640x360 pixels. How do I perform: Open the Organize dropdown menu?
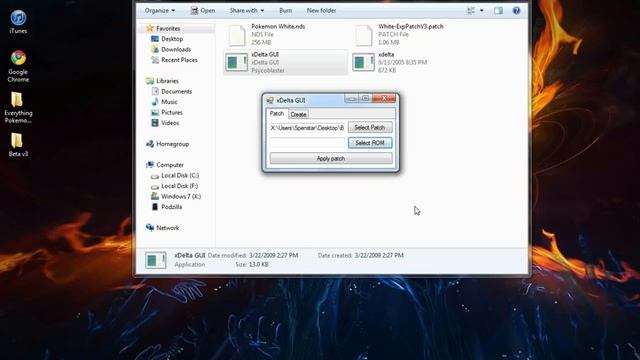pyautogui.click(x=160, y=11)
